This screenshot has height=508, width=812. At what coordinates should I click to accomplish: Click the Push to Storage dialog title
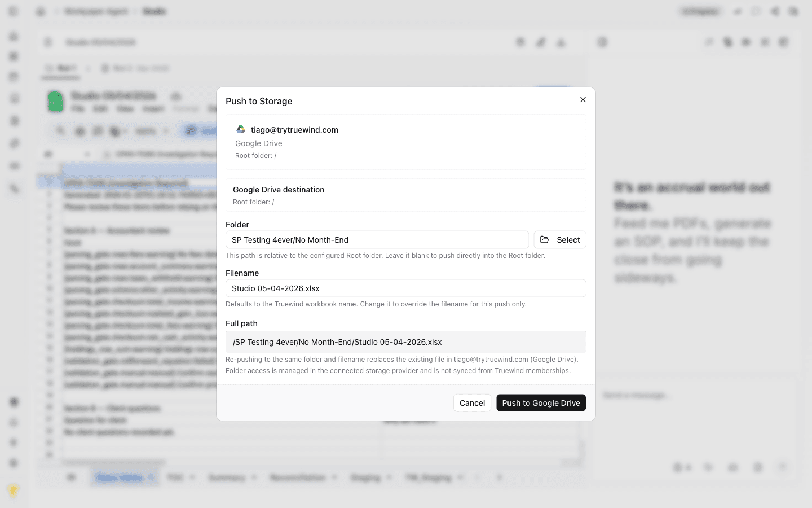pos(259,101)
